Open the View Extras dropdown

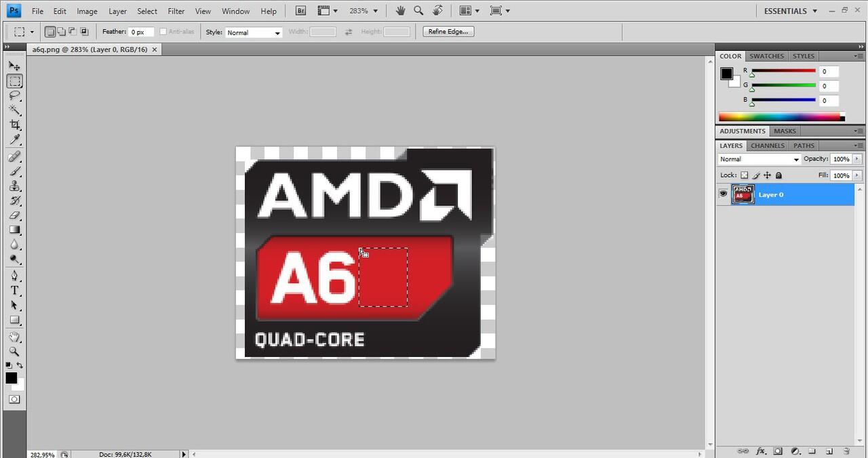[328, 11]
